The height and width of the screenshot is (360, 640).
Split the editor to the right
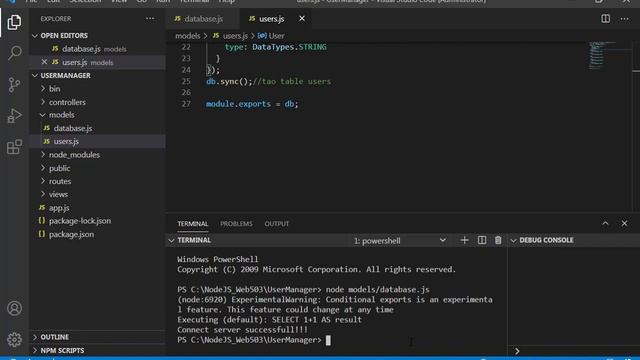[605, 19]
